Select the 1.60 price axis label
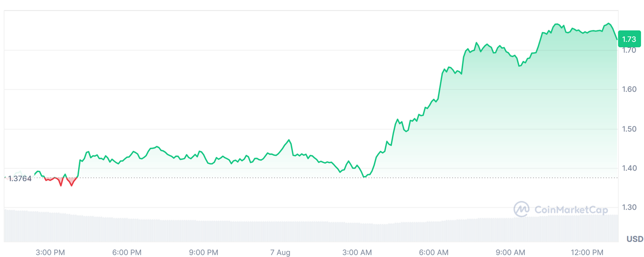The image size is (644, 257). tap(629, 90)
